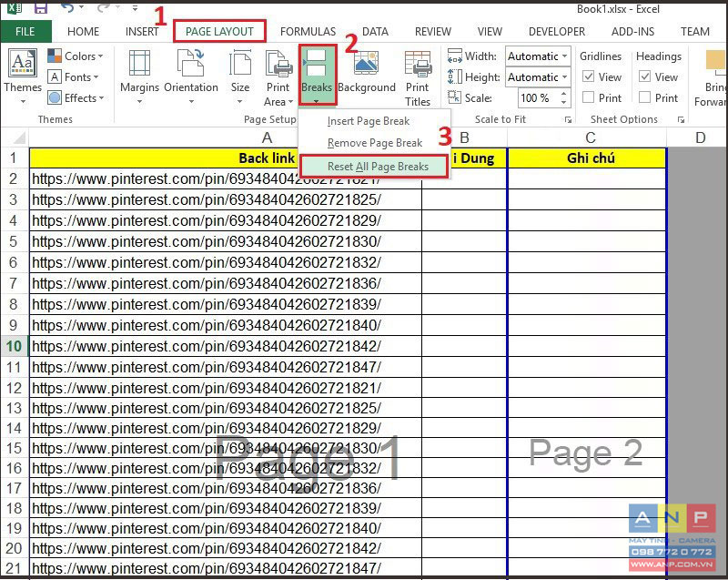The height and width of the screenshot is (580, 728).
Task: Click the Ghi chú header cell
Action: click(x=587, y=158)
